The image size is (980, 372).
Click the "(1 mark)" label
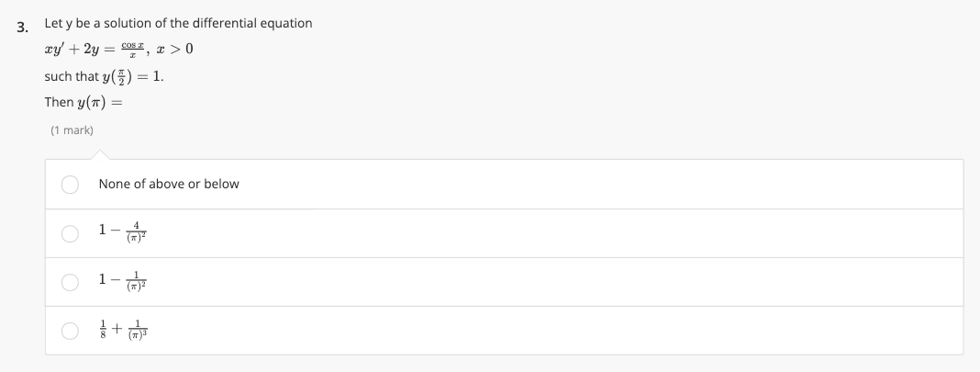[x=72, y=130]
